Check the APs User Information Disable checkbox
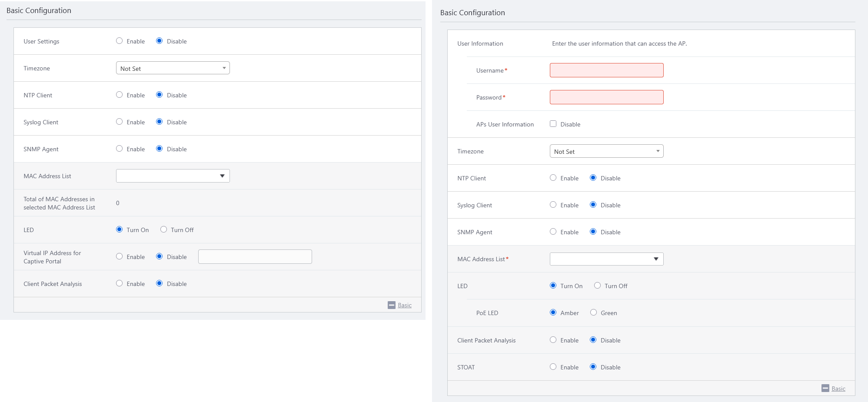This screenshot has width=868, height=402. (x=553, y=124)
